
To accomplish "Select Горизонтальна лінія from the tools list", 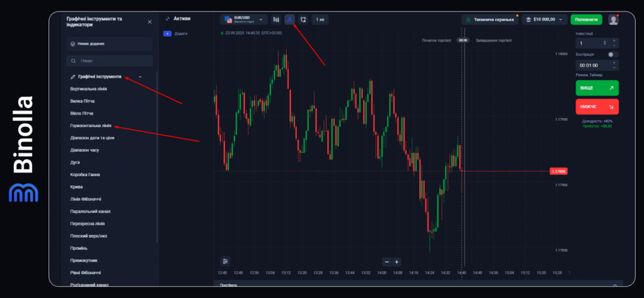I will click(91, 125).
